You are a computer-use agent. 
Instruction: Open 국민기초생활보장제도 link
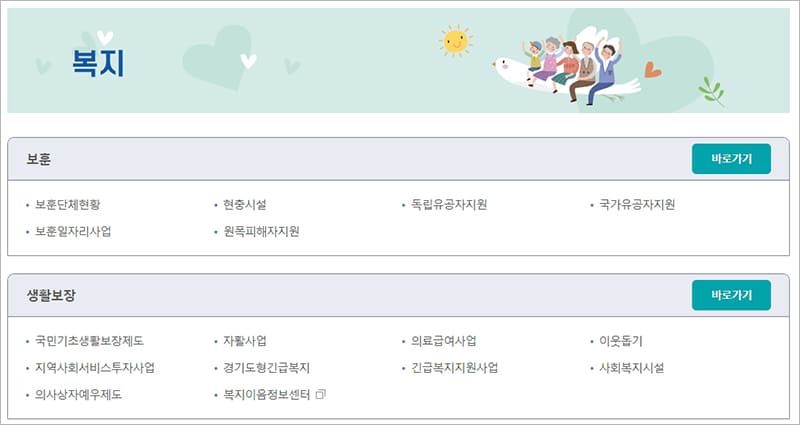[89, 341]
